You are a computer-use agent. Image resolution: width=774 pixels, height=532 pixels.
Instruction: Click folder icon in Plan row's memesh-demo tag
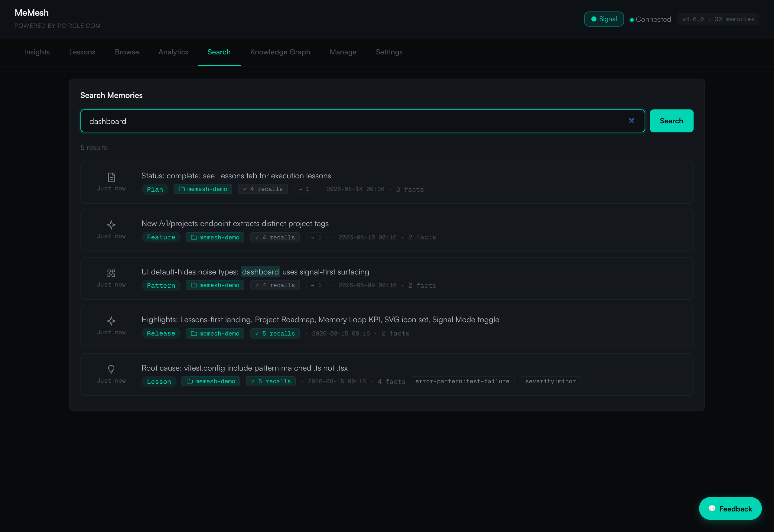(x=182, y=189)
